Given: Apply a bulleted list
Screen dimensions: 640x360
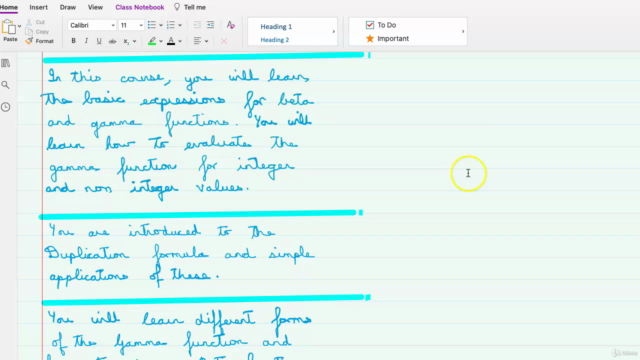Looking at the screenshot, I should point(151,25).
